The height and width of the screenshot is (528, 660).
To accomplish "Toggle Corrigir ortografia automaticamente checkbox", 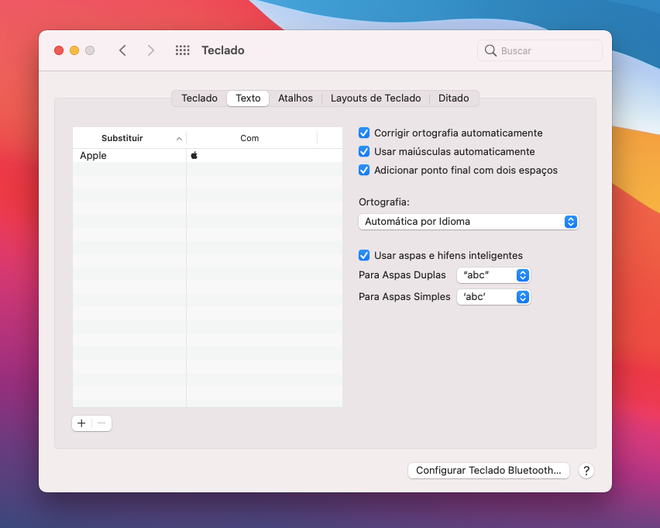I will (x=364, y=133).
